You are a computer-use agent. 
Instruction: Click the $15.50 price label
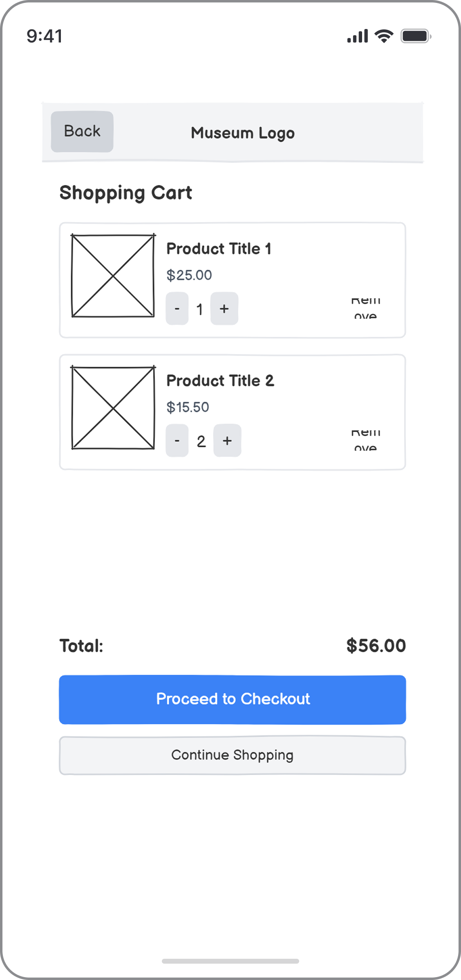coord(188,407)
